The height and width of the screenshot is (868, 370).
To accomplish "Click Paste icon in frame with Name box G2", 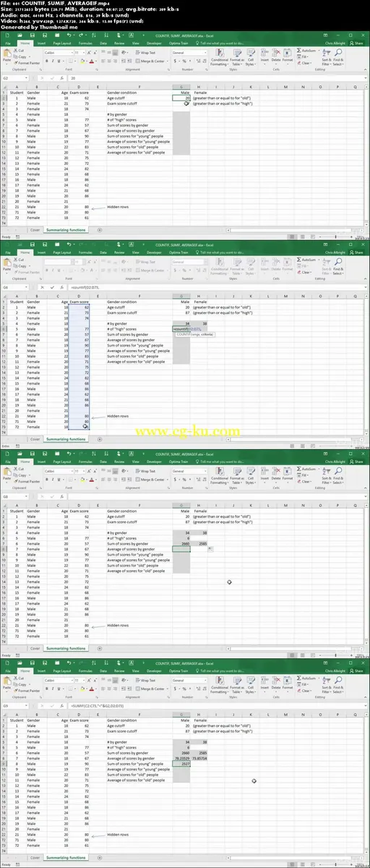I will point(7,56).
